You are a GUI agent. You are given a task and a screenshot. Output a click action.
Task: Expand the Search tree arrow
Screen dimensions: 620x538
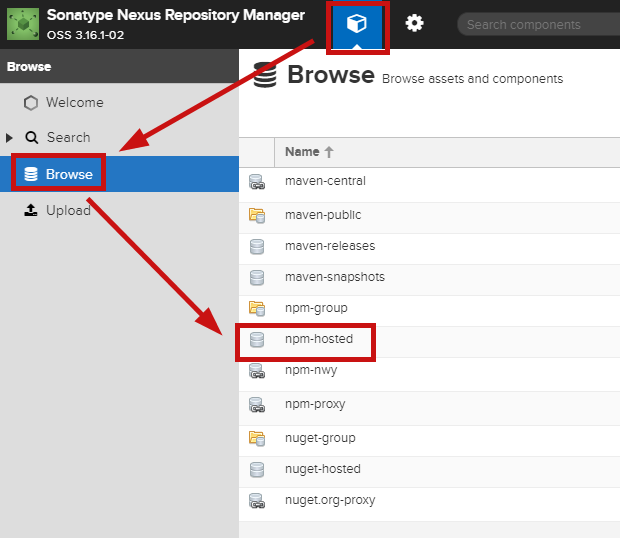(9, 138)
